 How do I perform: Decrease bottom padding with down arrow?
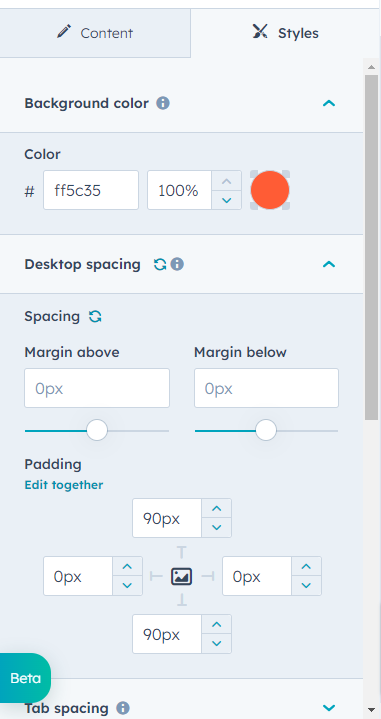click(x=216, y=644)
